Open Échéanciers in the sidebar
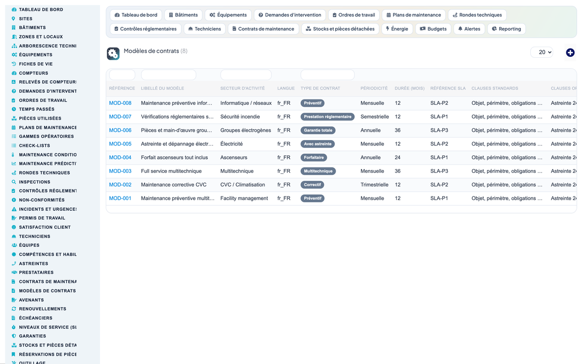 (36, 318)
